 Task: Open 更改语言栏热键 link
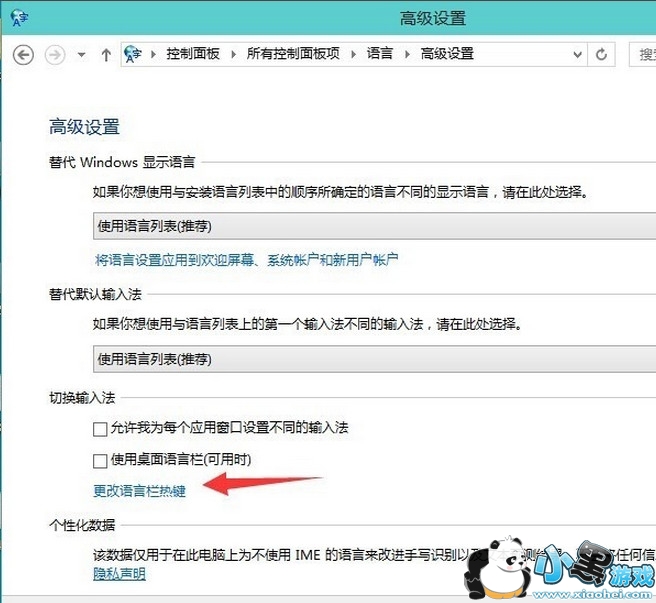(x=139, y=491)
